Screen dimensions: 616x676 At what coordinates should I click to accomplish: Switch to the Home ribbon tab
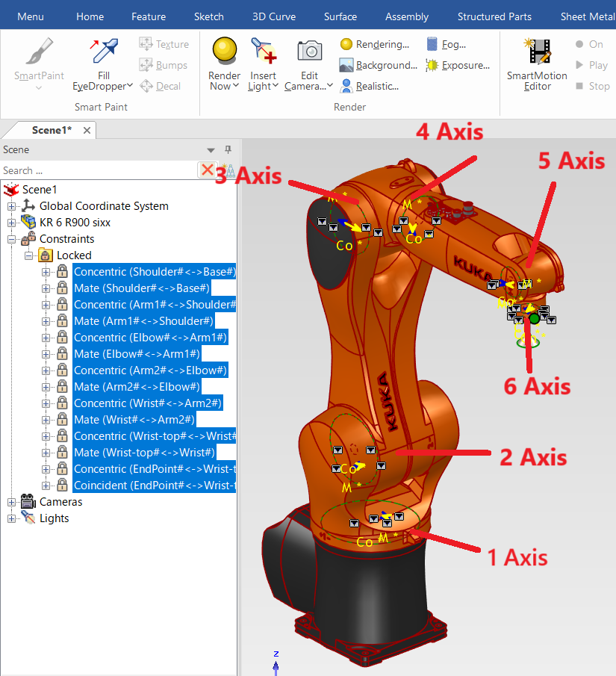[x=90, y=16]
